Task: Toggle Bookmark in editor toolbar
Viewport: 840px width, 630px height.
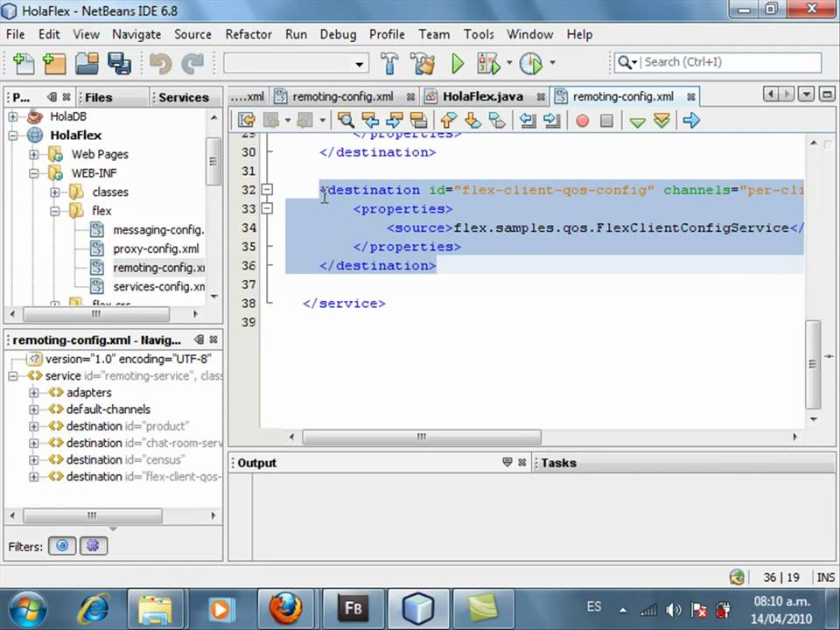Action: point(497,121)
